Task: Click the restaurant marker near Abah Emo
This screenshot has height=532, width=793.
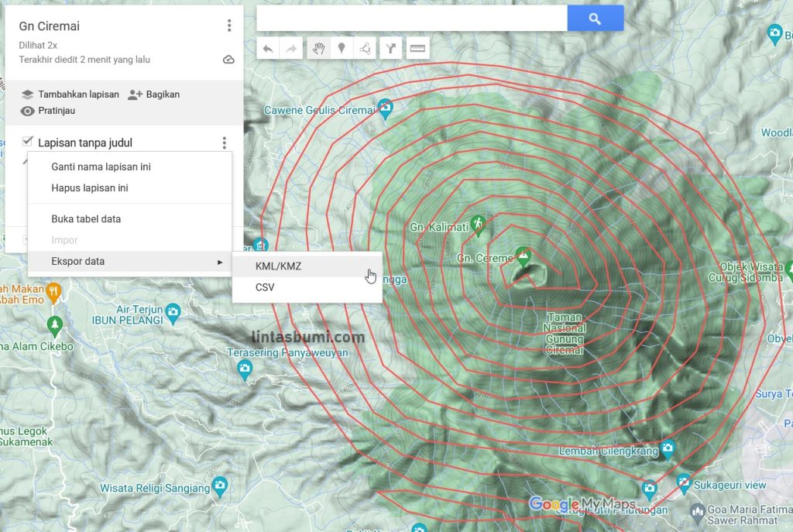Action: pyautogui.click(x=53, y=292)
